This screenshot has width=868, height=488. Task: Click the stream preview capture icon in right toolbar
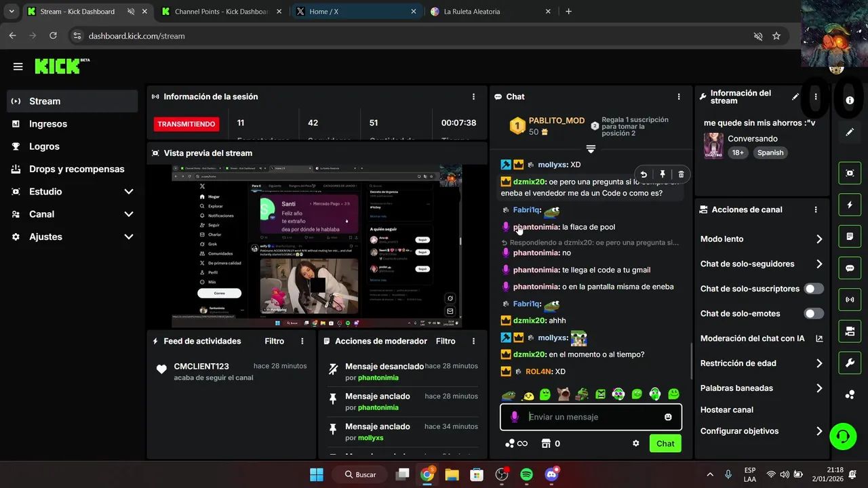850,173
